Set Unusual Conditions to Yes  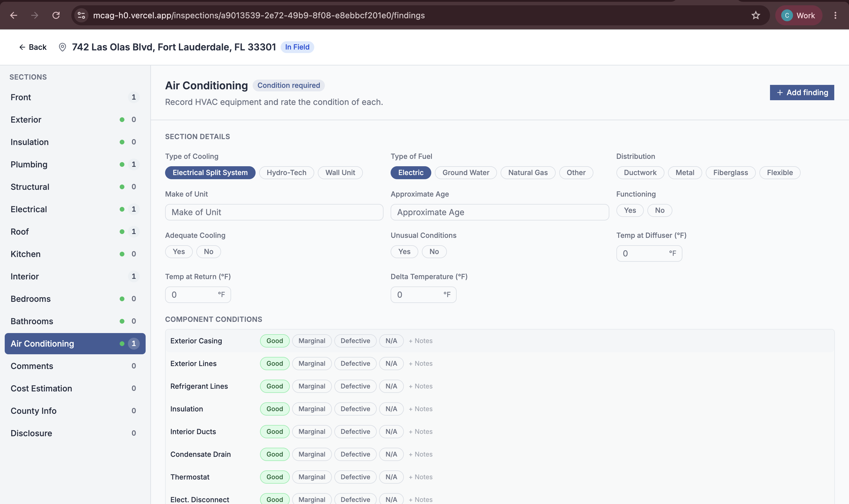pos(404,252)
